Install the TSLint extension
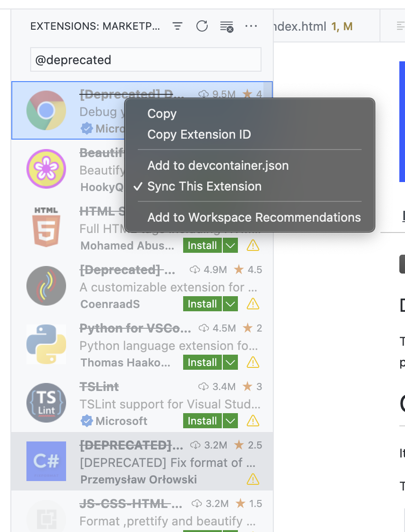 coord(202,421)
